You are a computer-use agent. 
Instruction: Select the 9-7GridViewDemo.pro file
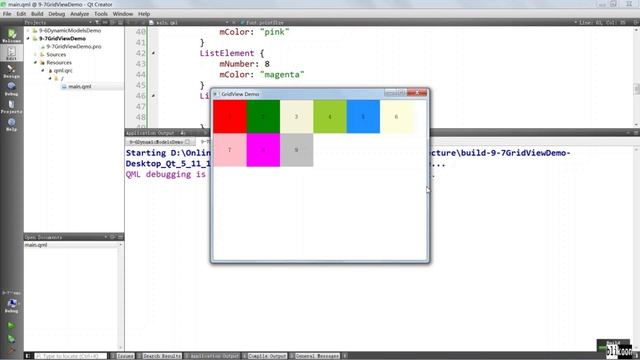(x=73, y=47)
